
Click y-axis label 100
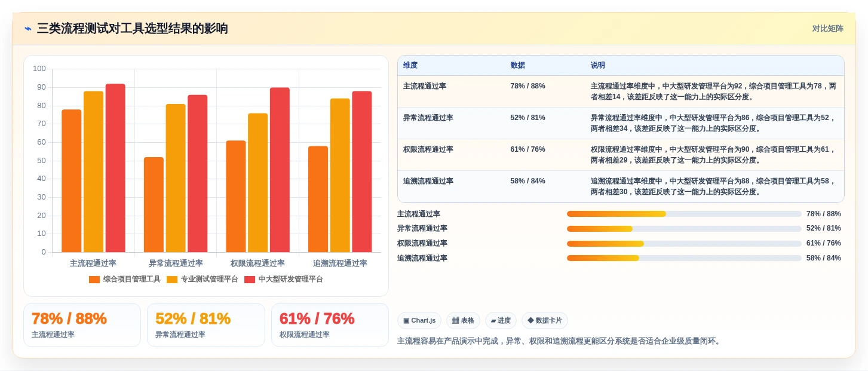[39, 69]
